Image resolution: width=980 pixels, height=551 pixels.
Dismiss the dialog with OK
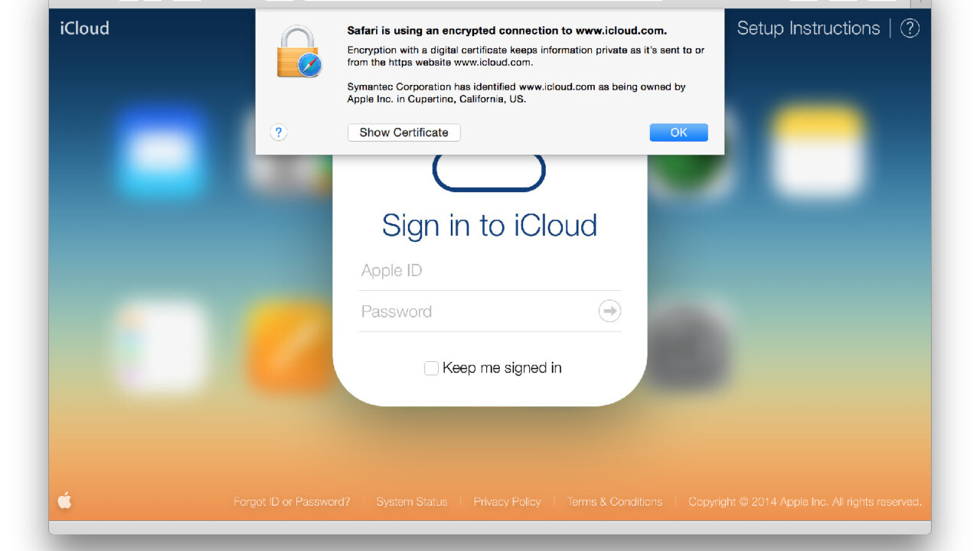coord(678,132)
